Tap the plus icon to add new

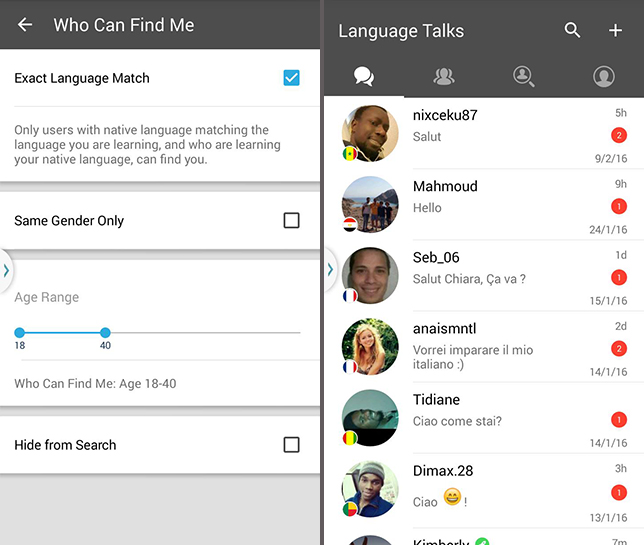[615, 30]
